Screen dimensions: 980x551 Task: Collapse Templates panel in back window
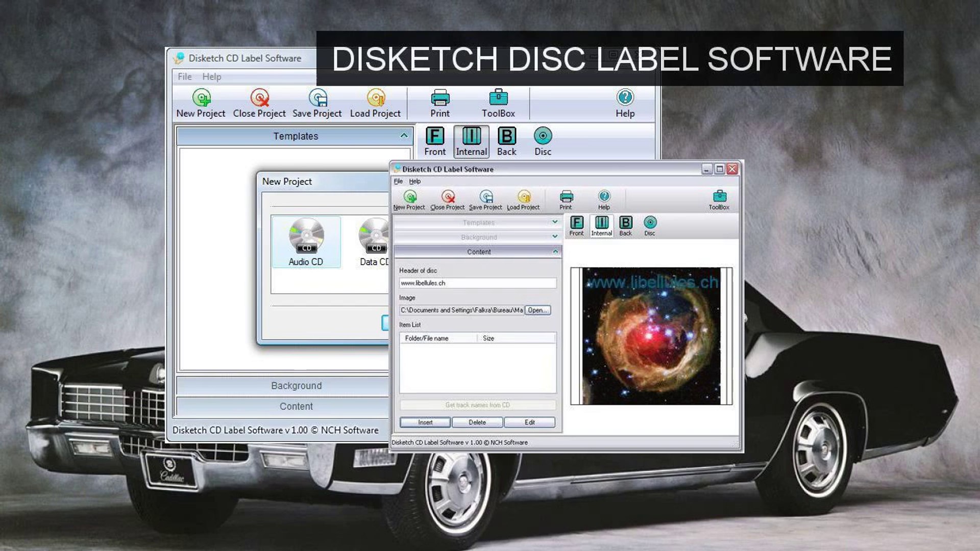point(404,136)
